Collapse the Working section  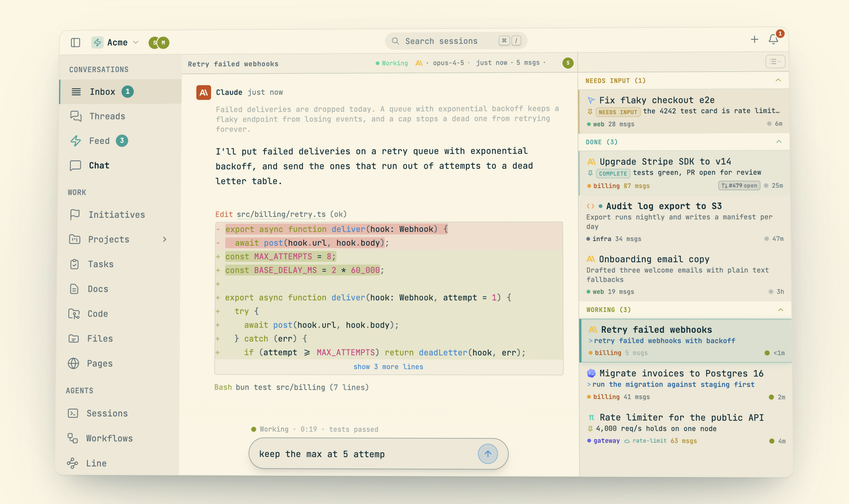(x=780, y=309)
